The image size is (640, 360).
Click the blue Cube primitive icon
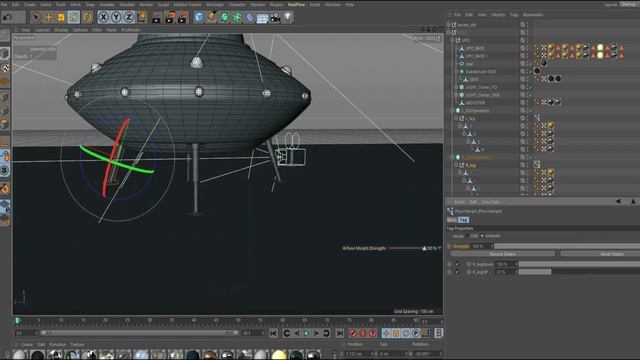(199, 17)
